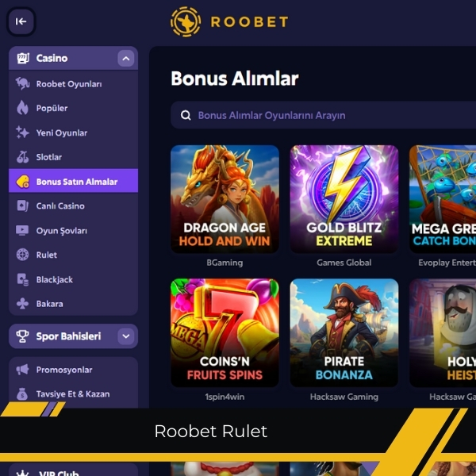Expand the Spor Bahisleri chevron

click(126, 336)
